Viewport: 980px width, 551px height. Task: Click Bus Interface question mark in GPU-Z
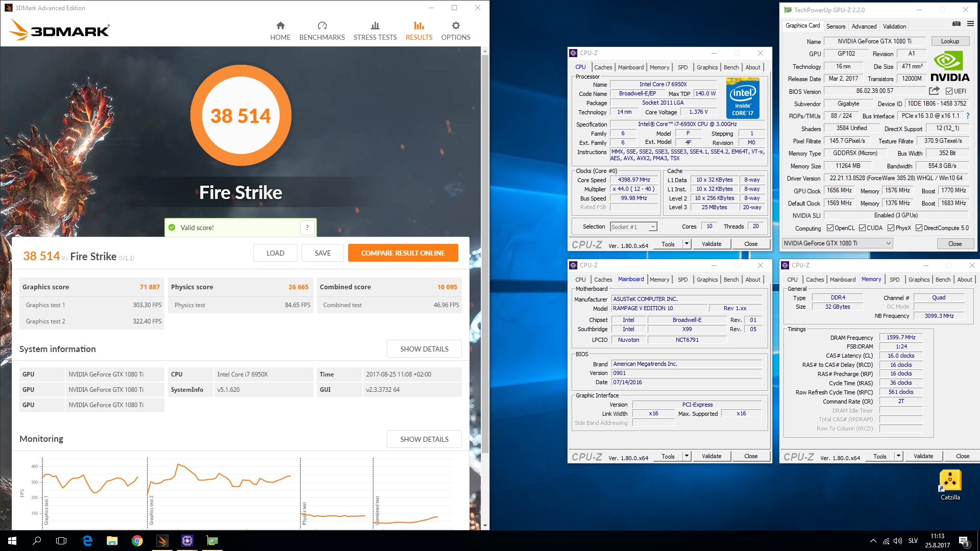968,116
